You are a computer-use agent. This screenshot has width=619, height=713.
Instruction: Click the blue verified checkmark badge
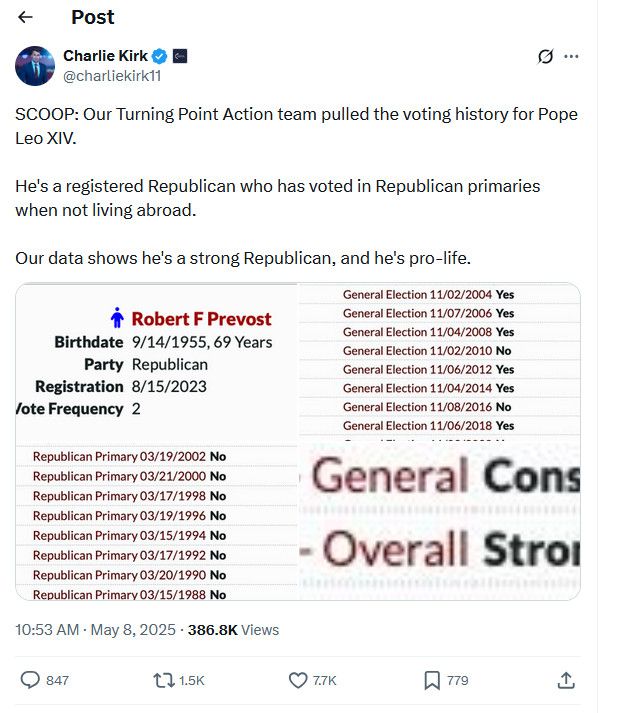pyautogui.click(x=160, y=56)
